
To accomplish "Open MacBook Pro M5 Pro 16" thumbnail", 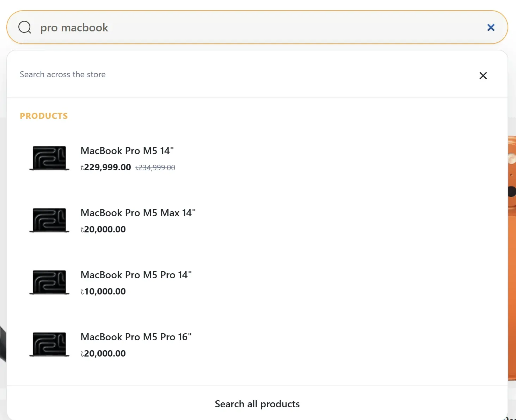I will point(49,344).
